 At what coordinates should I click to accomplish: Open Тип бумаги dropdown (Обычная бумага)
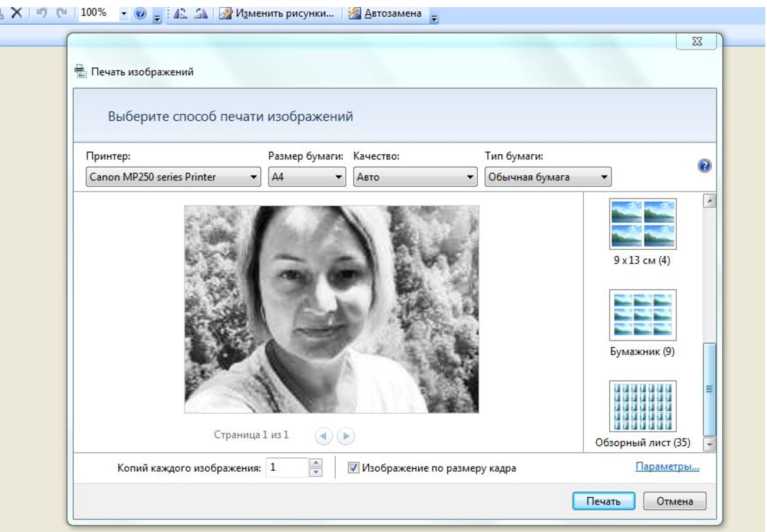(x=547, y=176)
